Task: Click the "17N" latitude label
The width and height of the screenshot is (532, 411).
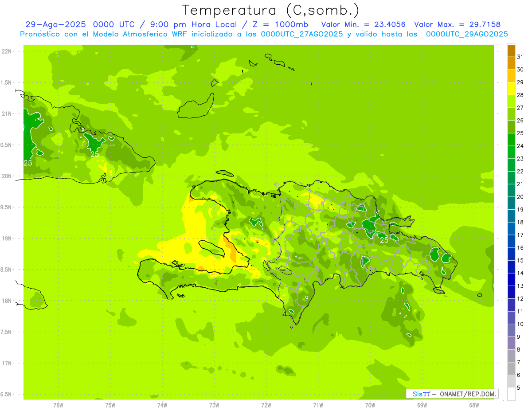Action: (x=7, y=363)
